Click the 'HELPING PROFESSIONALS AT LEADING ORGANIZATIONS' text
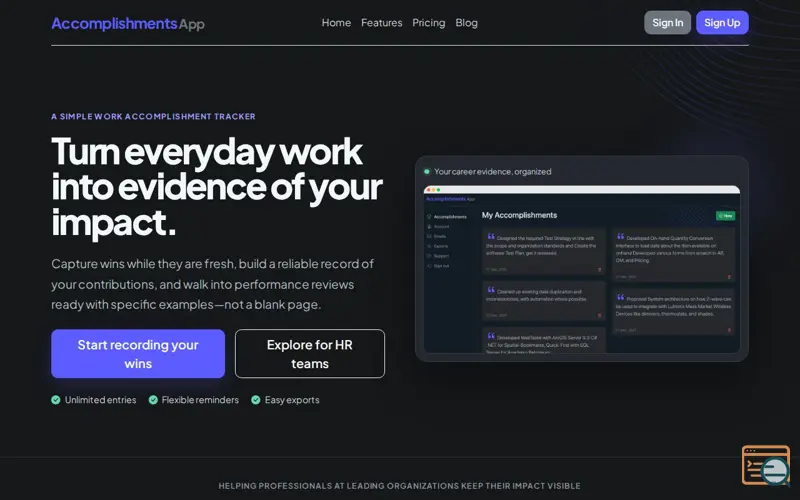The height and width of the screenshot is (500, 800). pyautogui.click(x=399, y=486)
